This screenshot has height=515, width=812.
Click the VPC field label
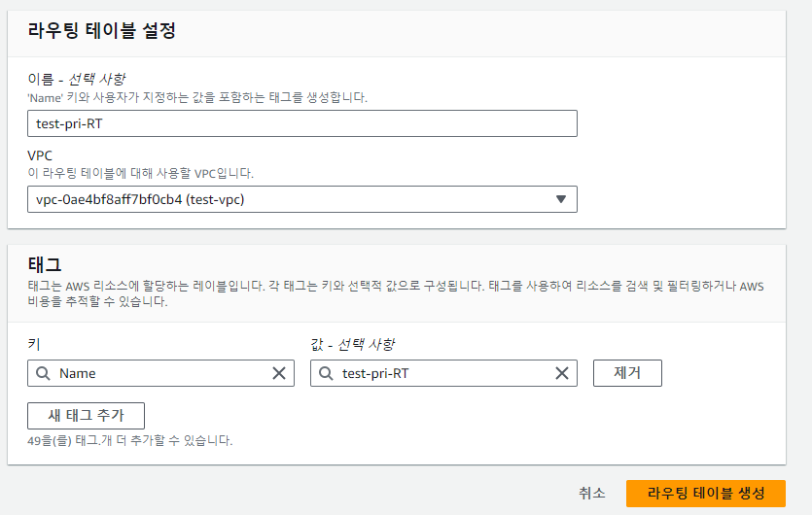(40, 155)
